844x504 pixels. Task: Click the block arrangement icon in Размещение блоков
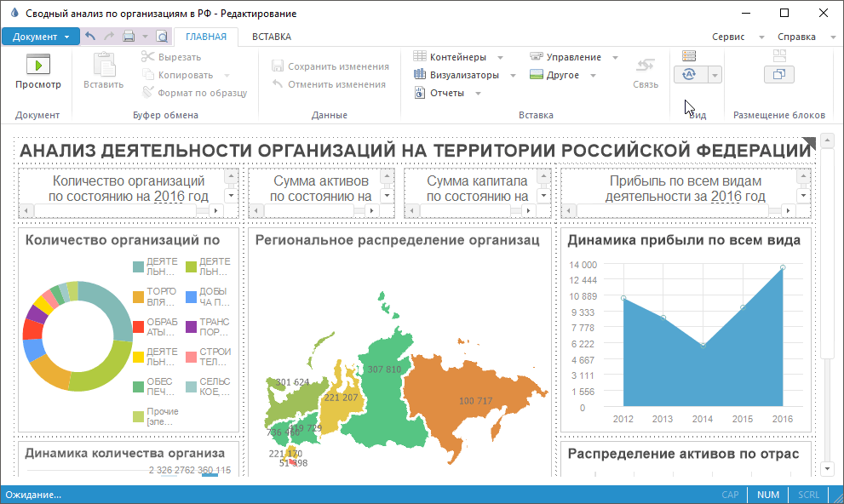coord(778,75)
